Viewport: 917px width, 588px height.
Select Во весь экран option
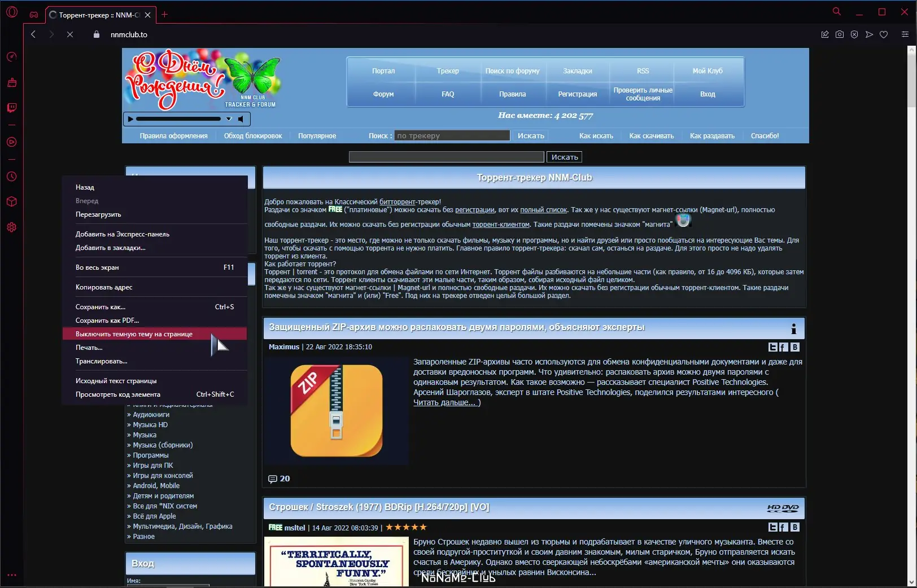155,267
